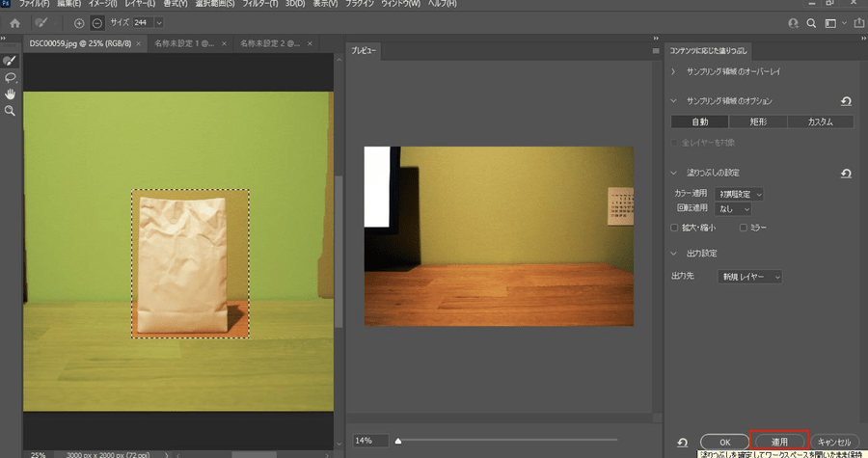Click the search icon at top right
The image size is (868, 458).
811,22
